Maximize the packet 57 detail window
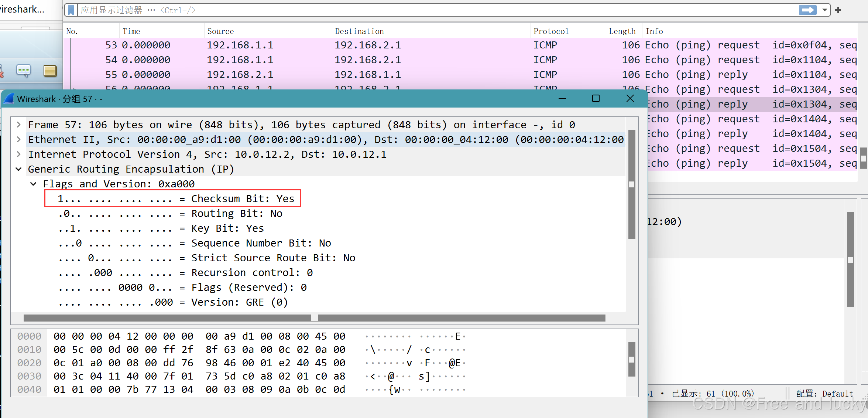Screen dimensions: 868x418 point(596,98)
